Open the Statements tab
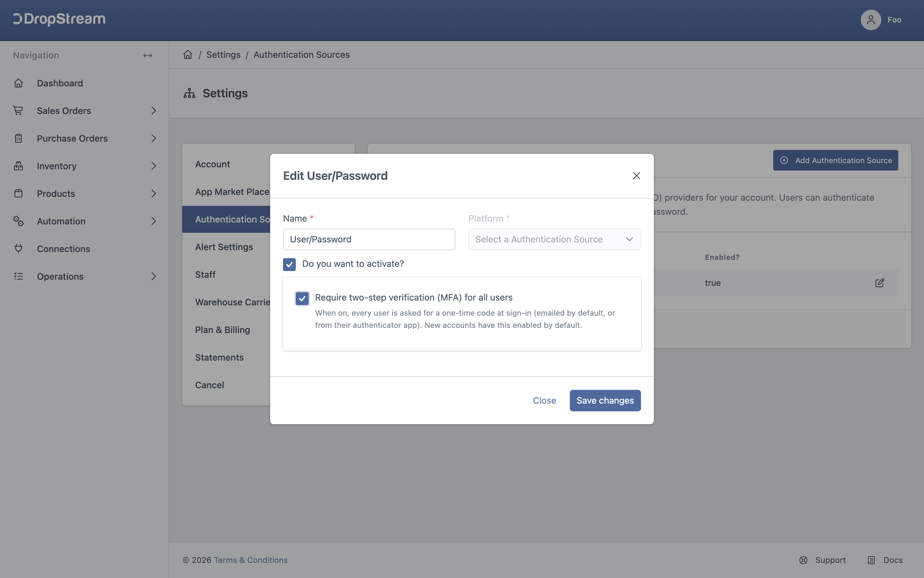 (x=226, y=357)
